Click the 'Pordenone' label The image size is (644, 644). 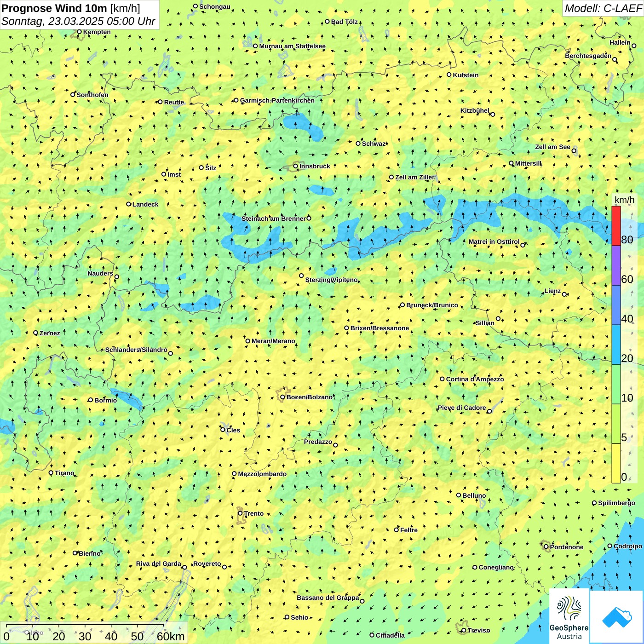pyautogui.click(x=567, y=547)
